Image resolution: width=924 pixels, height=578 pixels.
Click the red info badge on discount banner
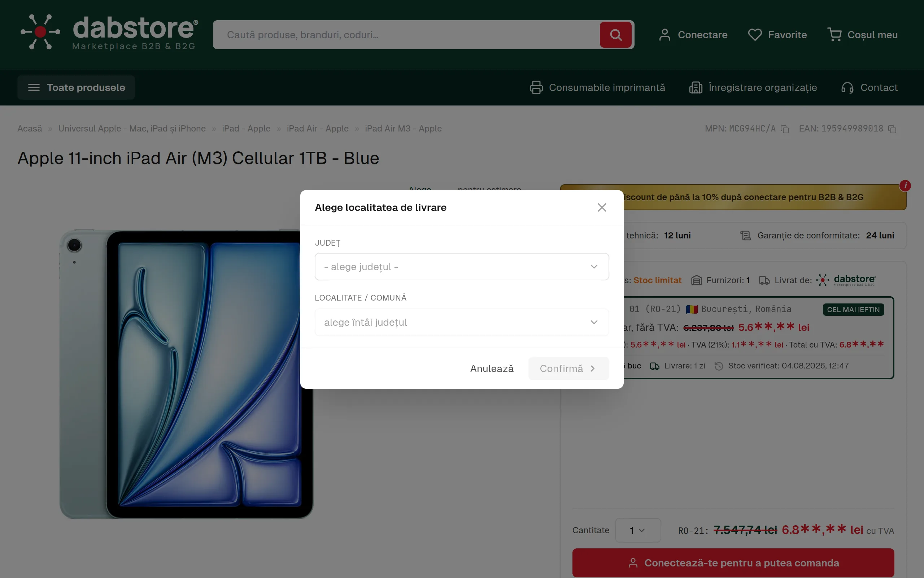(905, 185)
